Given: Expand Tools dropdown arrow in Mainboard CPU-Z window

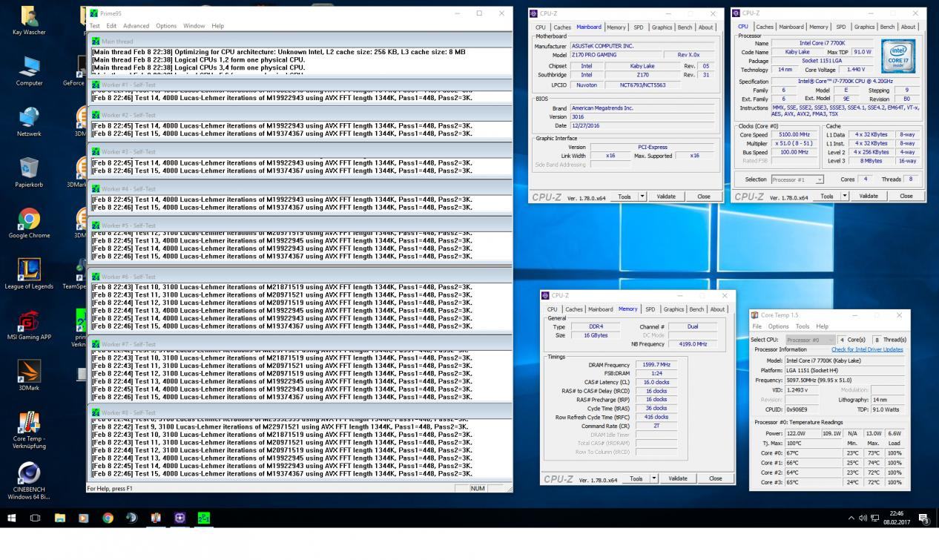Looking at the screenshot, I should [x=642, y=197].
